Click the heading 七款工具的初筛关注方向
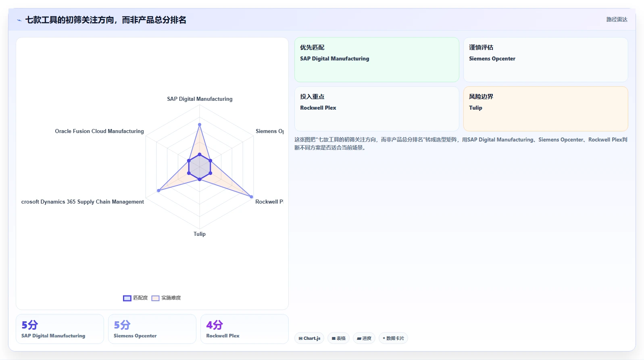 pos(106,20)
